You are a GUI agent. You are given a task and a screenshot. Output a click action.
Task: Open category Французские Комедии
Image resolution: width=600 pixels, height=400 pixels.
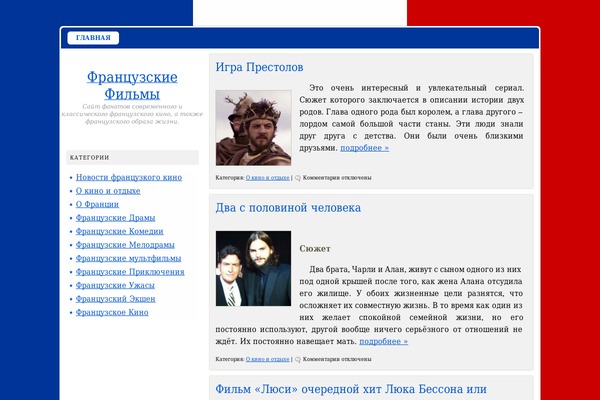[119, 231]
